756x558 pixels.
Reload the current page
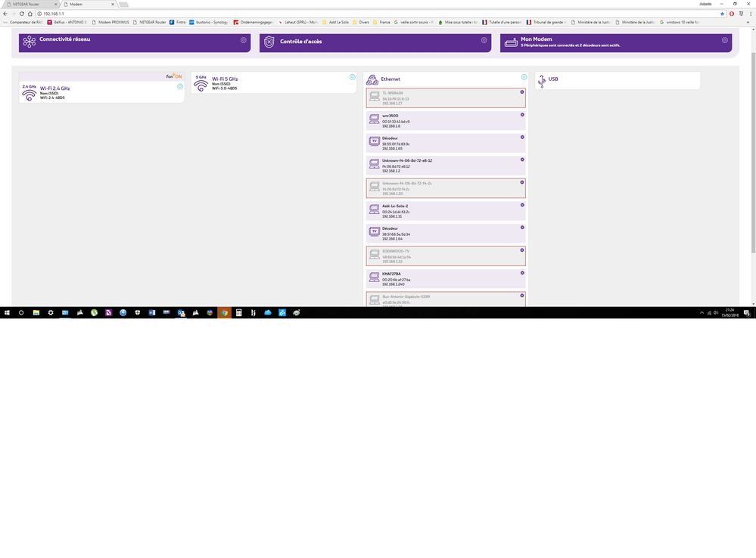(x=21, y=14)
